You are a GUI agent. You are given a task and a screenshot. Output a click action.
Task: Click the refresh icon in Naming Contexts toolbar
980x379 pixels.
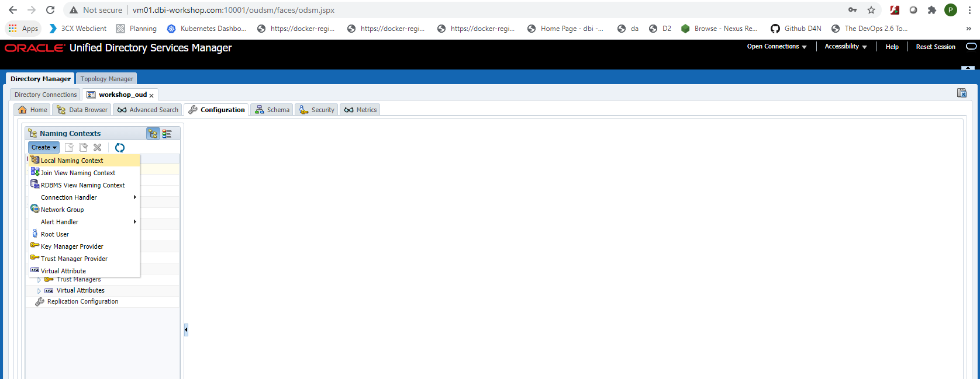(120, 148)
